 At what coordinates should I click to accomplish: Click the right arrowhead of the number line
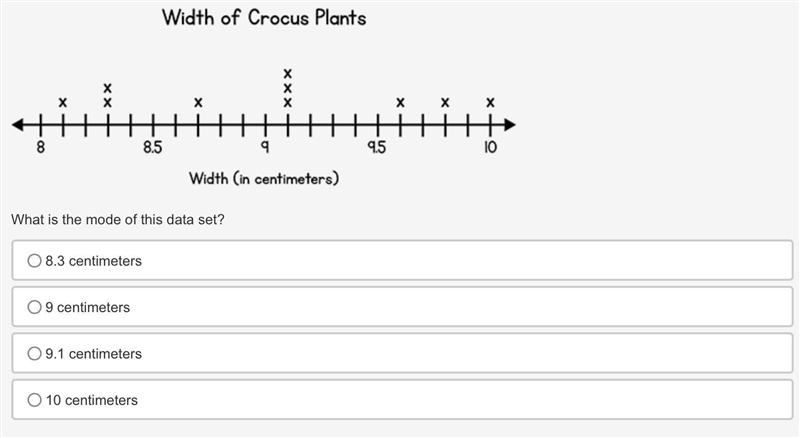[x=510, y=125]
